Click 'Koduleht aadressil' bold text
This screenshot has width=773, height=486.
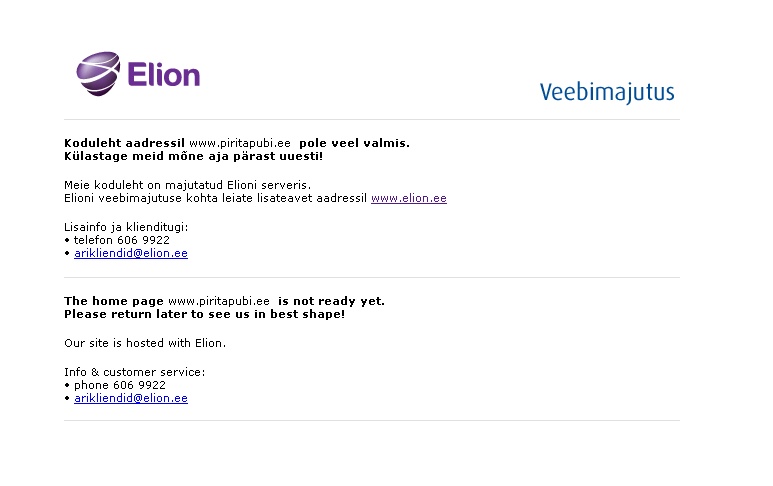pos(124,143)
